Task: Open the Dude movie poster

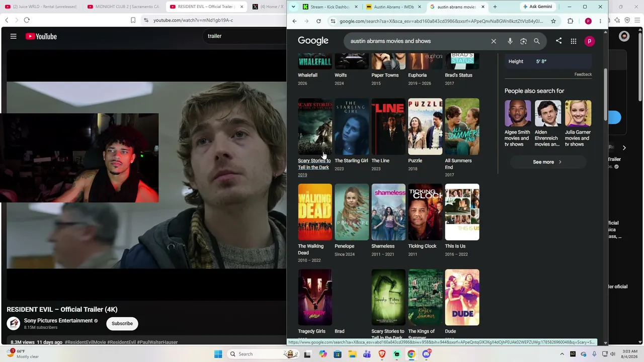Action: [462, 297]
